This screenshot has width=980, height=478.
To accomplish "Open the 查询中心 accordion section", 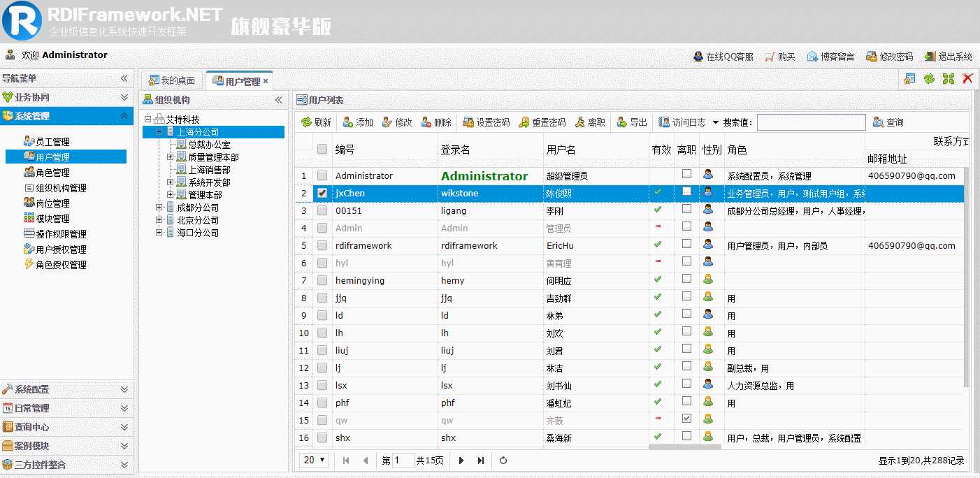I will [66, 427].
